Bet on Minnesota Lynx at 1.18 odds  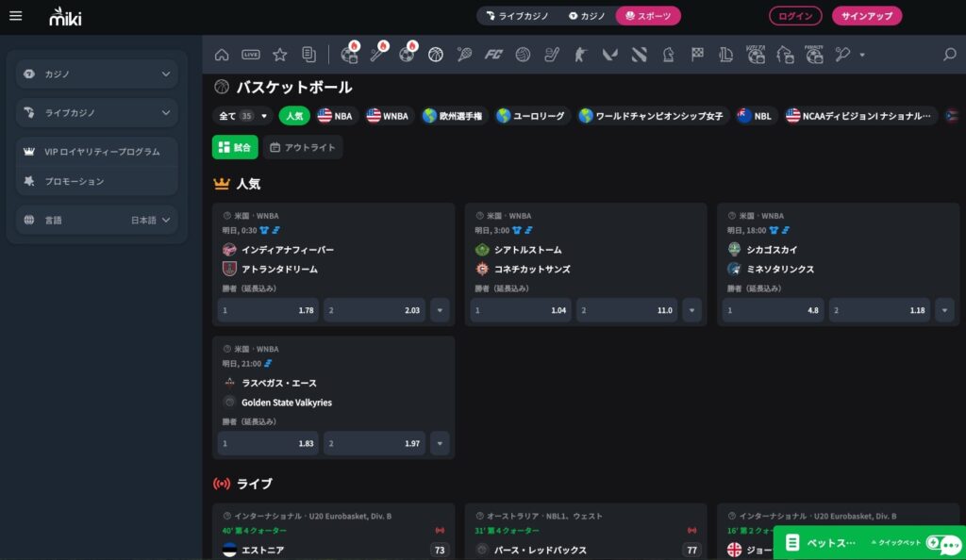(879, 310)
